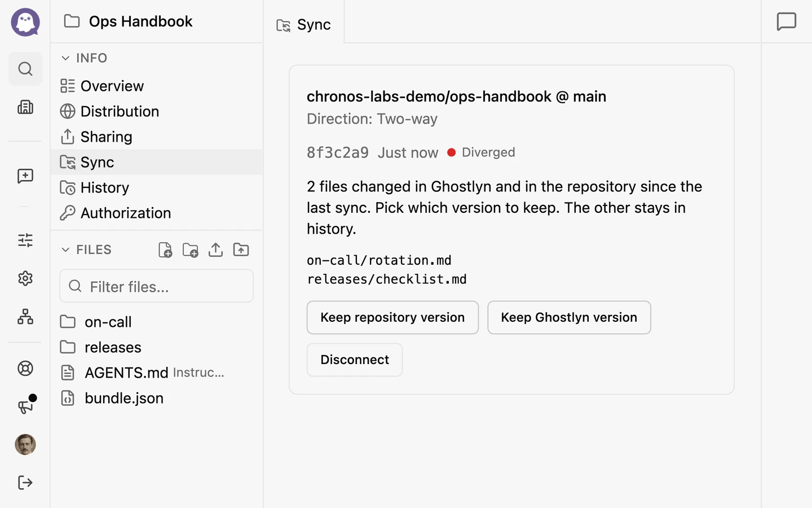Click the user profile avatar
Image resolution: width=812 pixels, height=508 pixels.
pos(25,445)
